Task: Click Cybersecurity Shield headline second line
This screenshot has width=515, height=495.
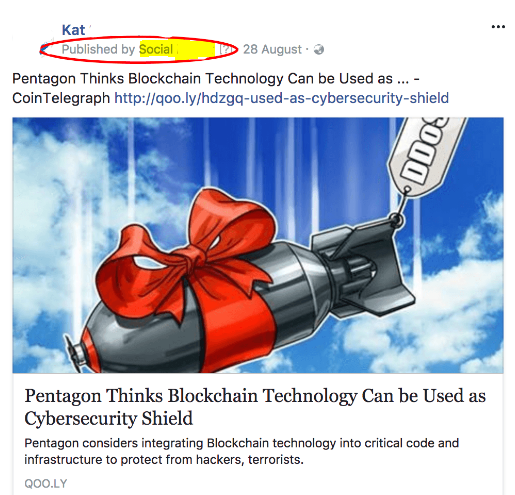Action: click(x=109, y=418)
